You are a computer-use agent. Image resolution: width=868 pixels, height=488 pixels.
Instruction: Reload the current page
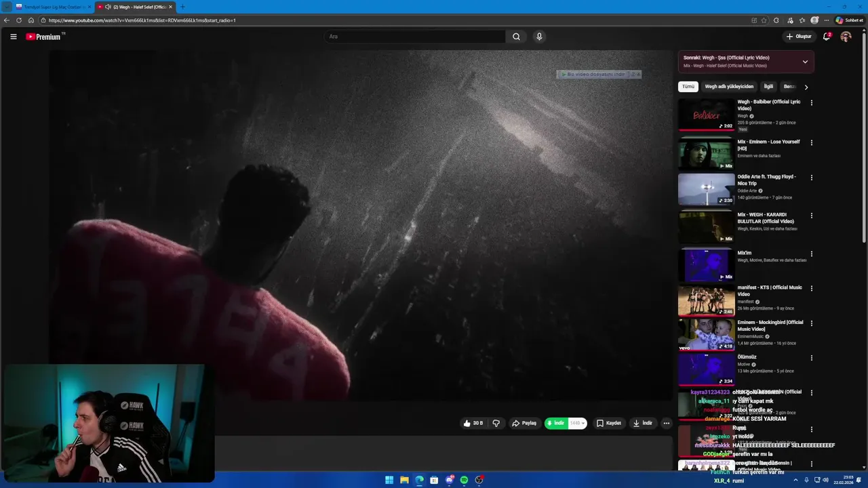pos(19,20)
